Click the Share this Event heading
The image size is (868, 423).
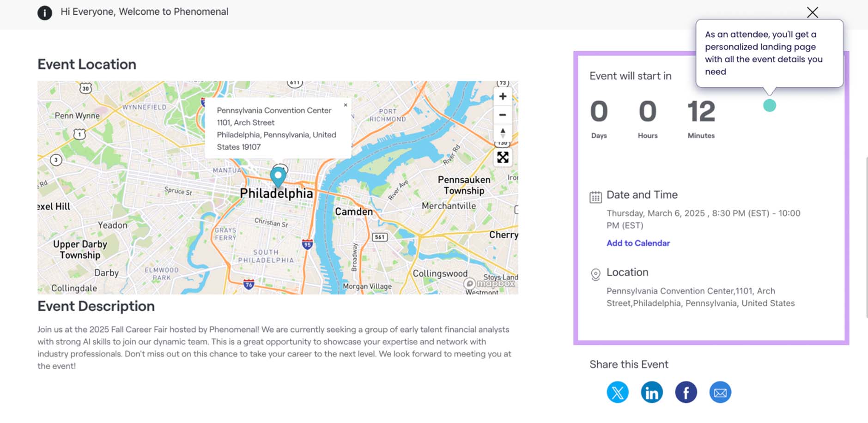coord(629,364)
